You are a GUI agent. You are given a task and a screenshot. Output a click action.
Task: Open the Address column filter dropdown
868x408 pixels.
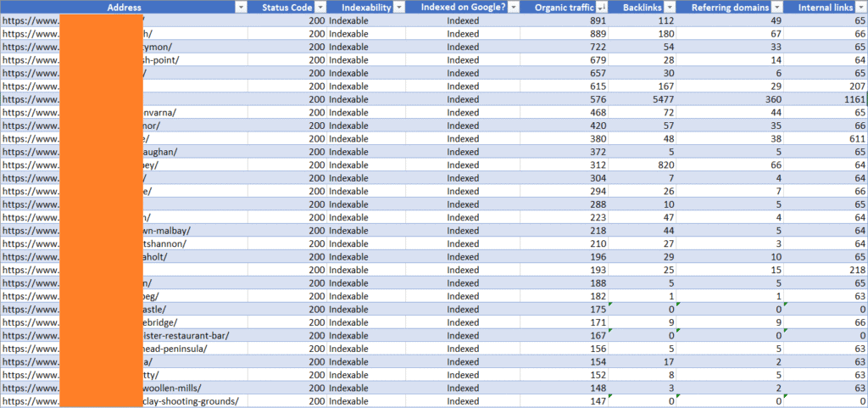click(x=241, y=7)
